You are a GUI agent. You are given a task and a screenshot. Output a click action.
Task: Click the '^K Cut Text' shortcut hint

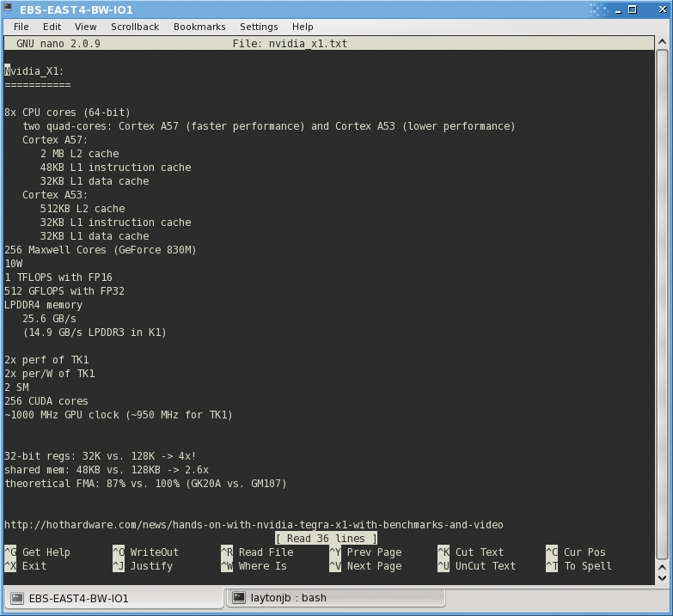tap(470, 552)
